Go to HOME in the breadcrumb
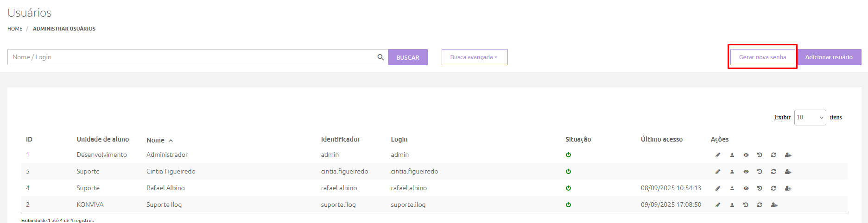The height and width of the screenshot is (223, 868). tap(15, 29)
